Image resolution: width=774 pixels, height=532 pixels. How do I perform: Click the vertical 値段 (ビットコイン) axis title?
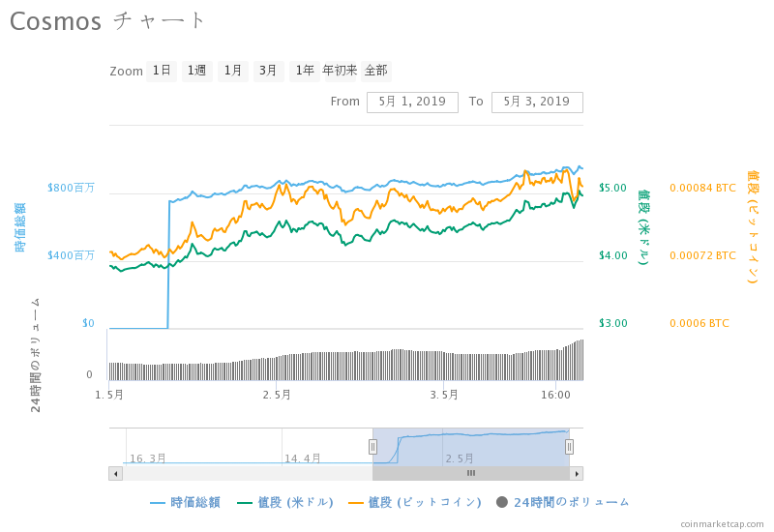click(753, 227)
